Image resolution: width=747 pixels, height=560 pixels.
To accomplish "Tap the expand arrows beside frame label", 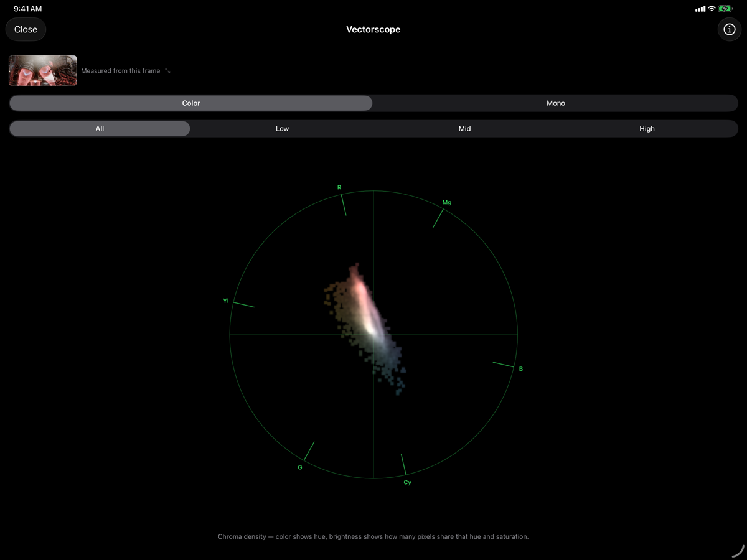I will pos(167,71).
